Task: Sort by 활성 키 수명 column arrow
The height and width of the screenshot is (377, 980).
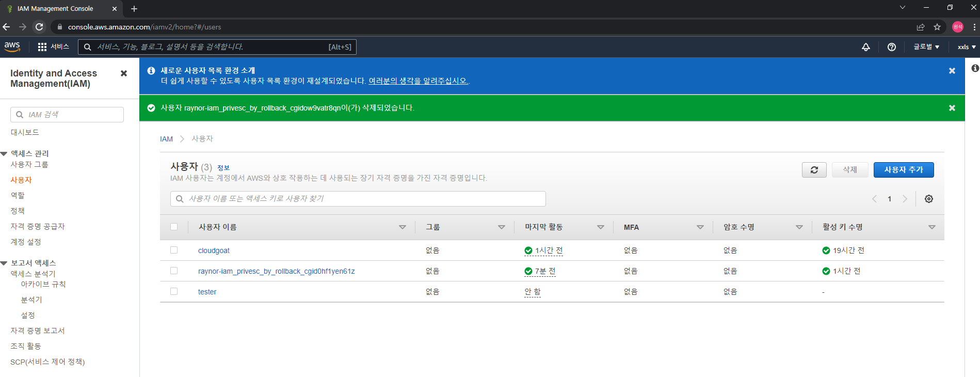Action: click(x=932, y=227)
